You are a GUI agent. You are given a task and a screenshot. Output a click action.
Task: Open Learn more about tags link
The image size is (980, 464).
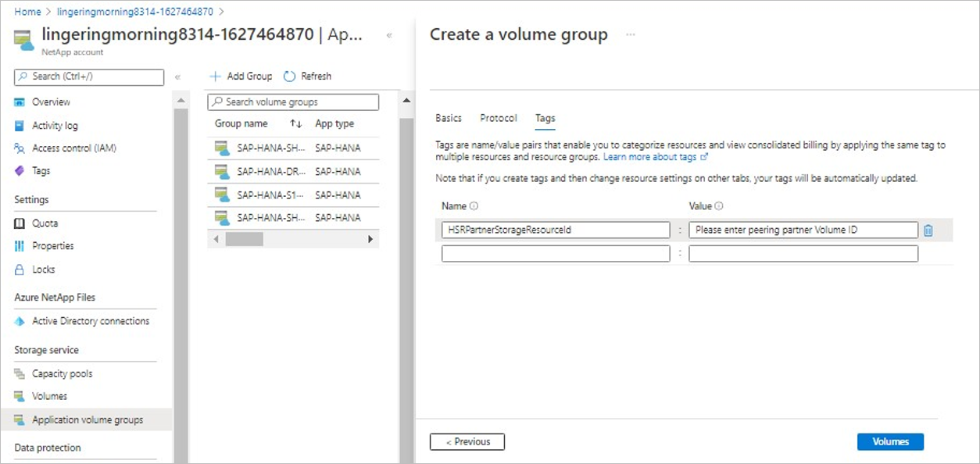click(655, 157)
